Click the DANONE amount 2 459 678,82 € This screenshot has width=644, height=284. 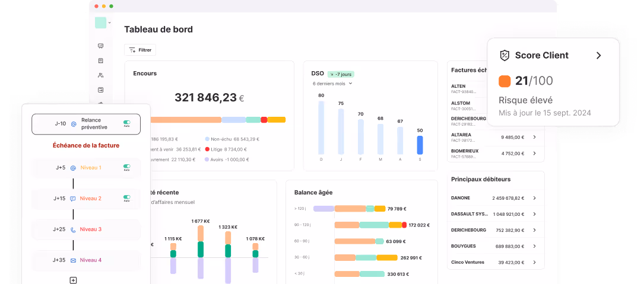click(x=508, y=198)
